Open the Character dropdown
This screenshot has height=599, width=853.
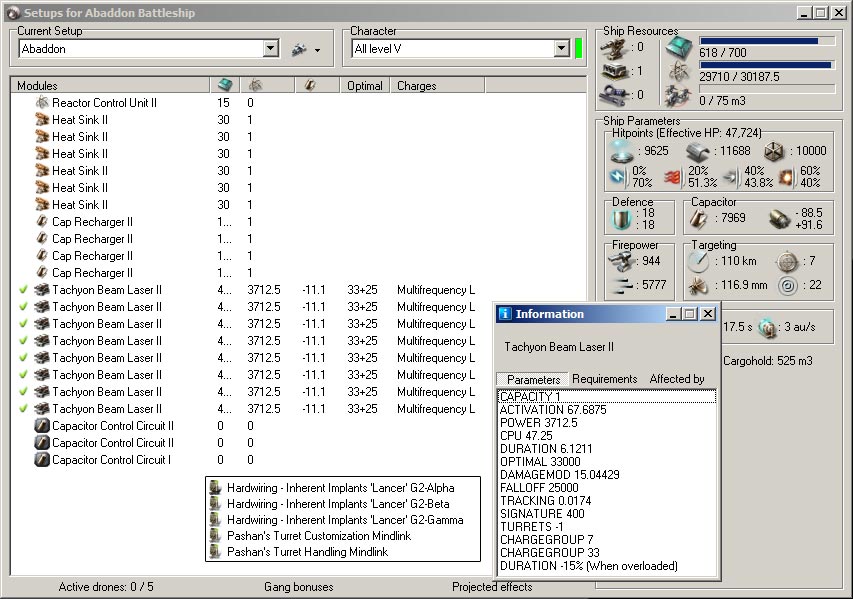point(561,49)
